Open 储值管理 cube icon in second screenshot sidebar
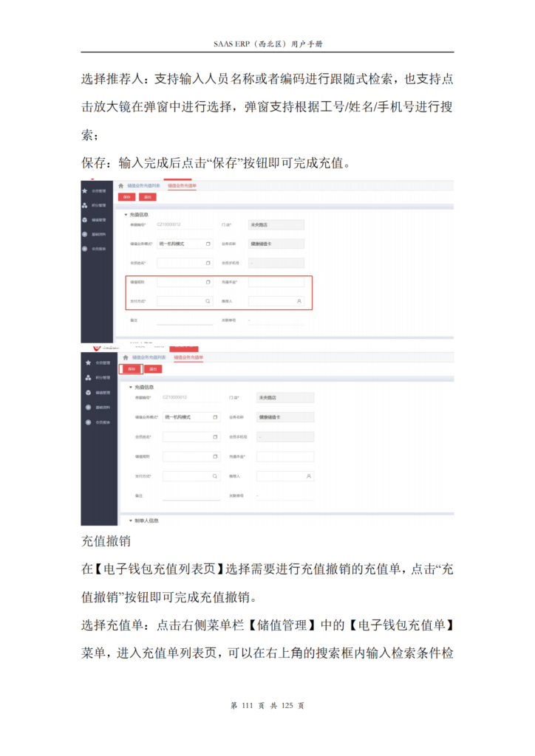This screenshot has height=756, width=535. (x=88, y=393)
